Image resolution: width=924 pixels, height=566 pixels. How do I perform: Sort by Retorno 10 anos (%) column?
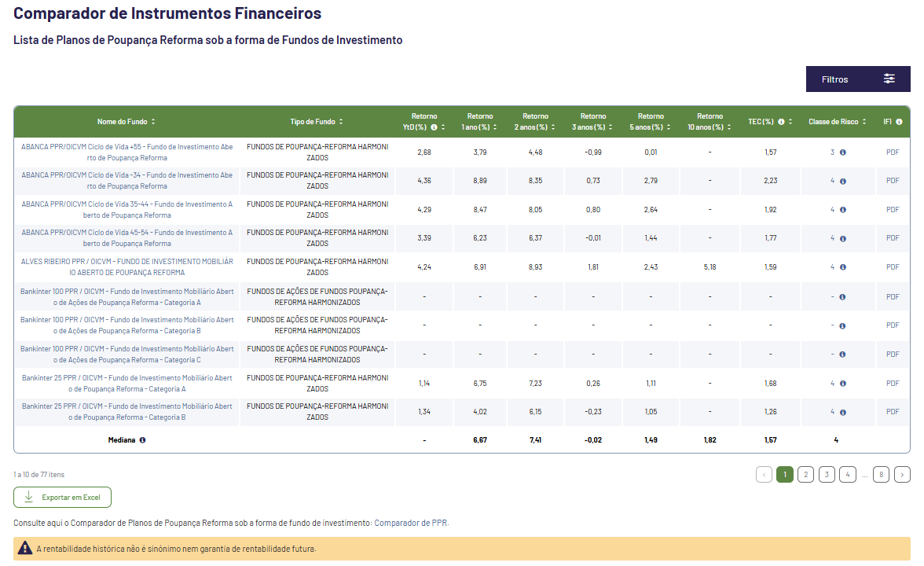click(728, 127)
